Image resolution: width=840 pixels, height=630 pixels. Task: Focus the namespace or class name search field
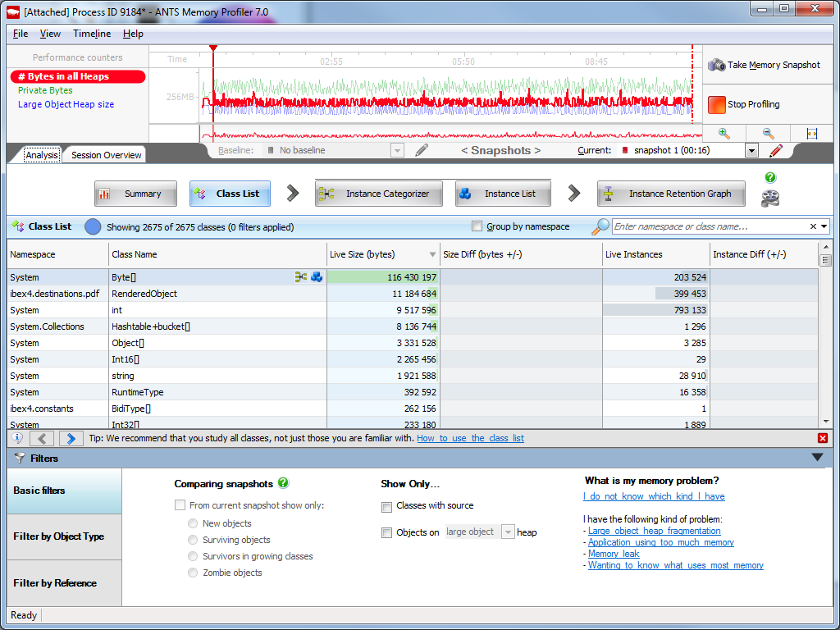click(710, 226)
